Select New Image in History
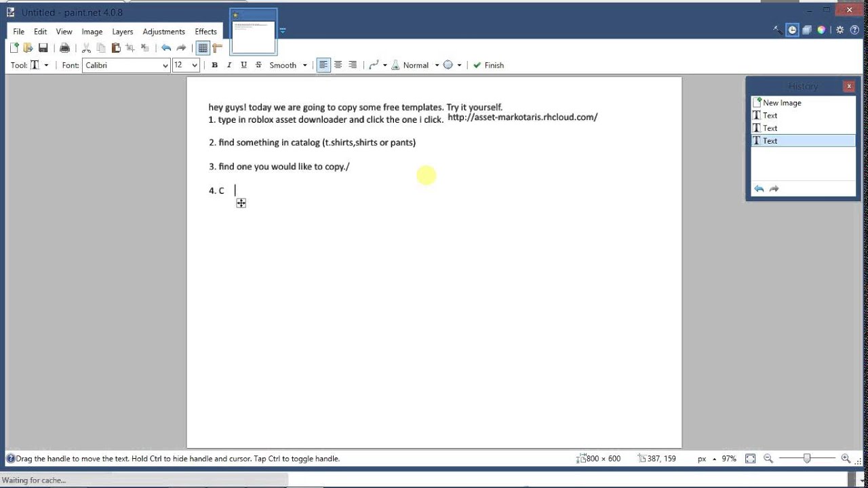868x488 pixels. click(x=803, y=102)
